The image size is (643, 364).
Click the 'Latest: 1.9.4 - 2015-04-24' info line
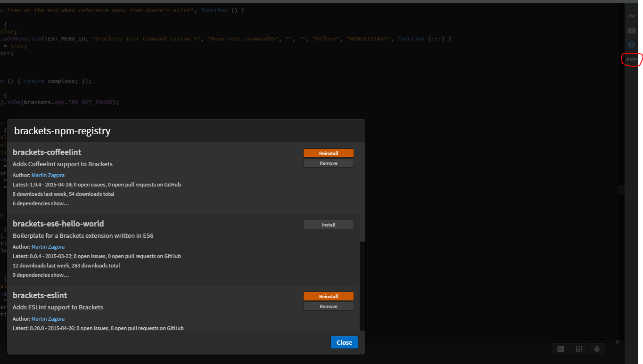(97, 185)
